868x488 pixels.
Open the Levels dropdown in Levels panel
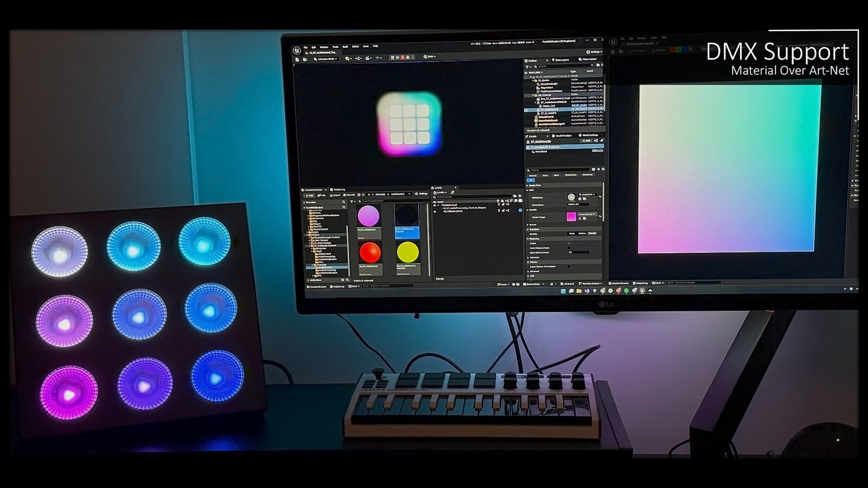pos(441,192)
